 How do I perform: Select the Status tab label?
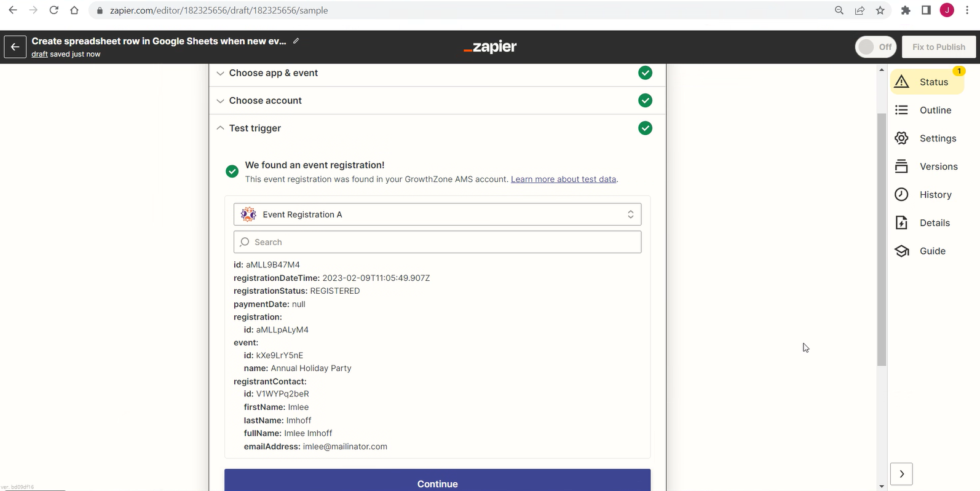tap(934, 82)
